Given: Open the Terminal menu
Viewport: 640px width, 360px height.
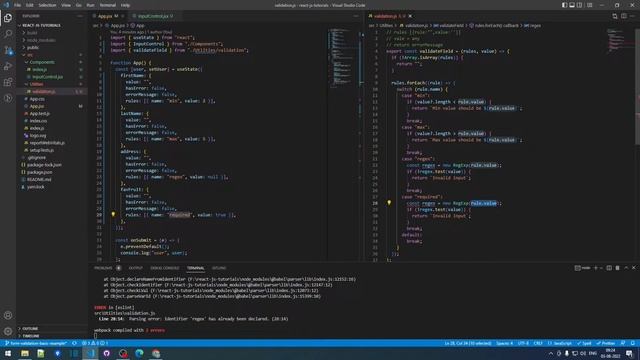Looking at the screenshot, I should (108, 5).
